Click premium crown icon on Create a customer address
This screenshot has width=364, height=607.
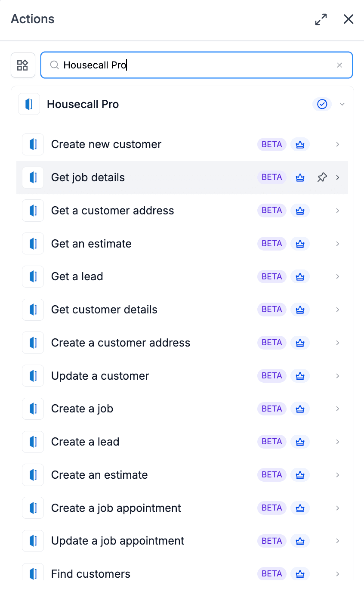point(300,343)
